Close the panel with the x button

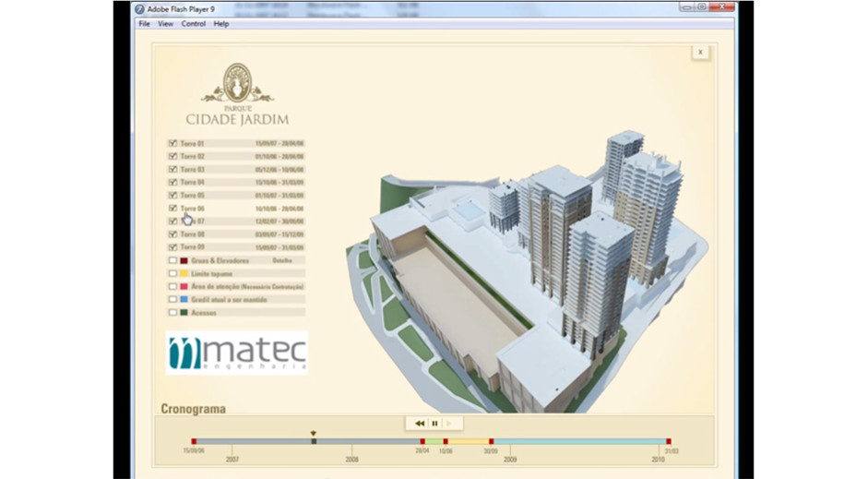(700, 53)
